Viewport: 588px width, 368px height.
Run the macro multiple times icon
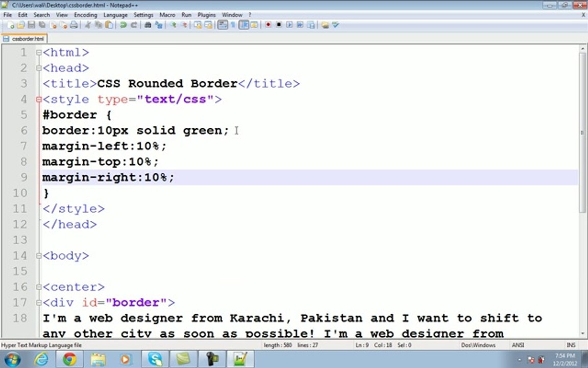[x=300, y=25]
